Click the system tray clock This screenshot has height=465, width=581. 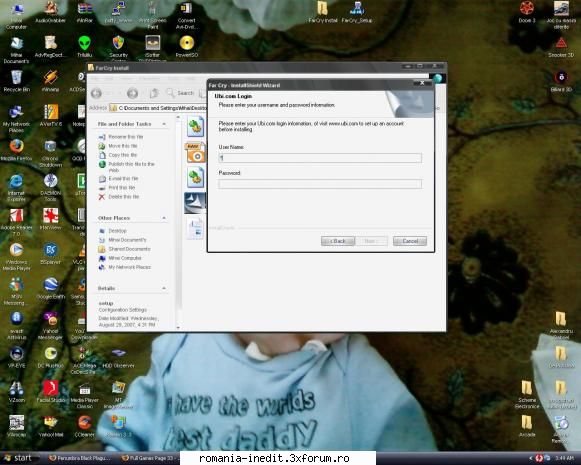pos(564,459)
